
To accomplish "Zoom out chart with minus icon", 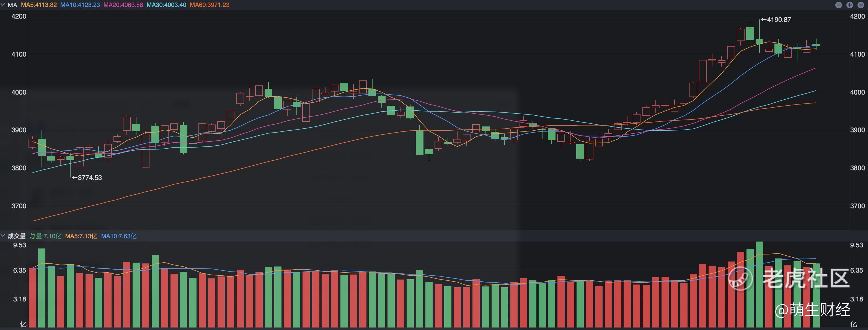I will [x=860, y=5].
